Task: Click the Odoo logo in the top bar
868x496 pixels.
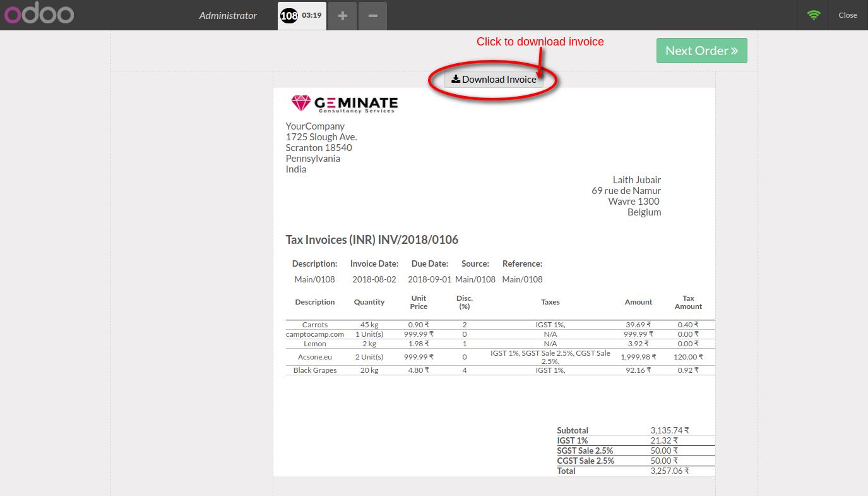Action: coord(39,15)
